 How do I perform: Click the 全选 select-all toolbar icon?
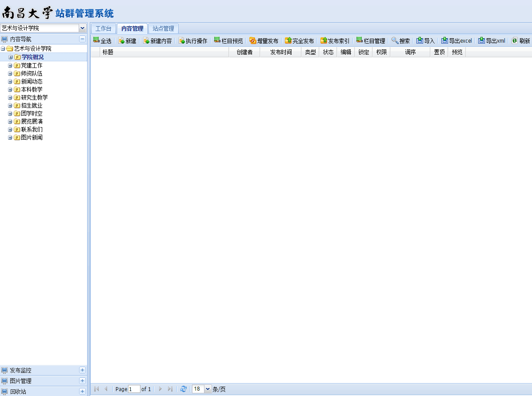[x=96, y=40]
